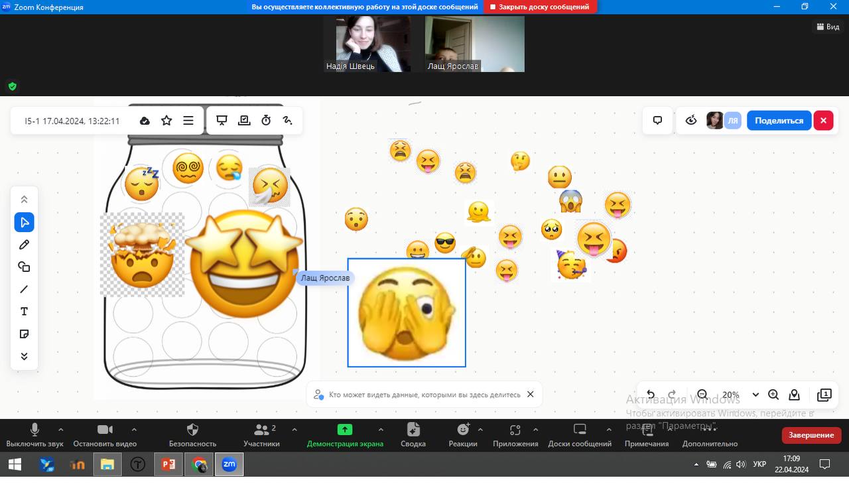The height and width of the screenshot is (504, 849).
Task: Collapse the whiteboard toolbar with up chevrons
Action: 24,200
